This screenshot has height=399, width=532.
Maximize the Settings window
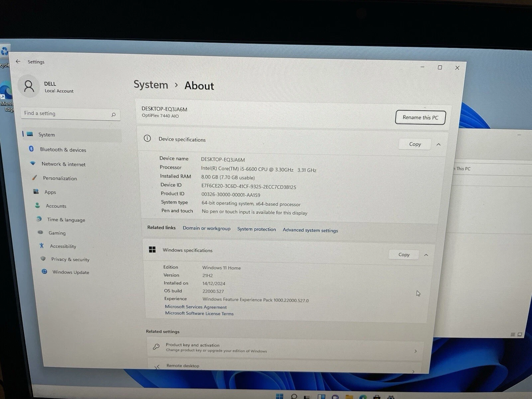point(440,67)
